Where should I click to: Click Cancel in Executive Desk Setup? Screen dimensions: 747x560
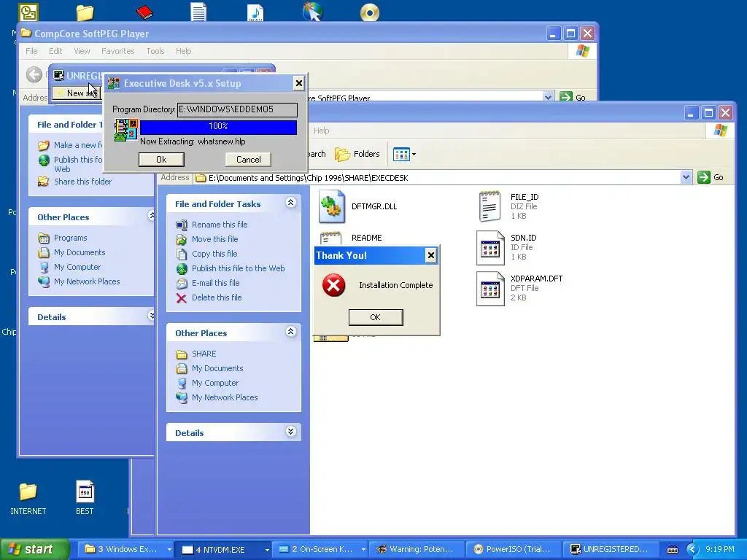[248, 160]
